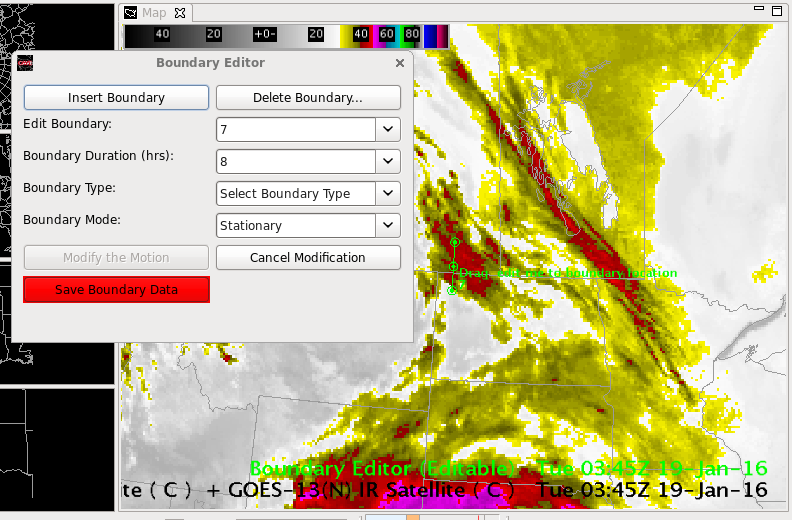Click the Select Boundary Type combo box
792x520 pixels.
tap(296, 194)
